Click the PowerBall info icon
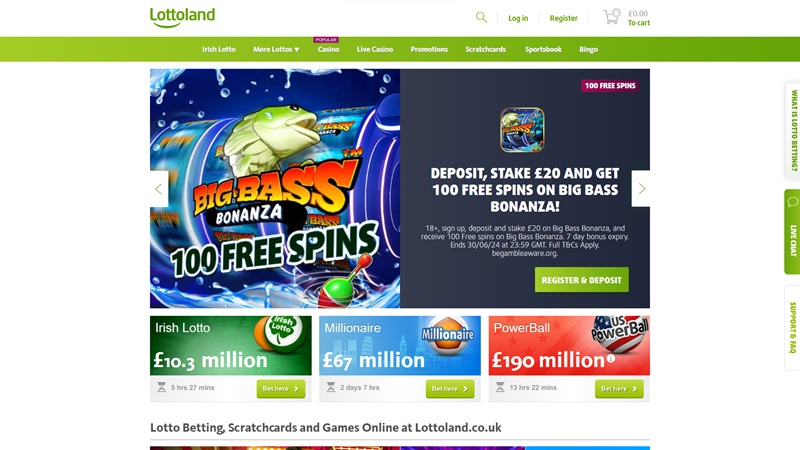Viewport: 800px width, 450px height. point(610,359)
